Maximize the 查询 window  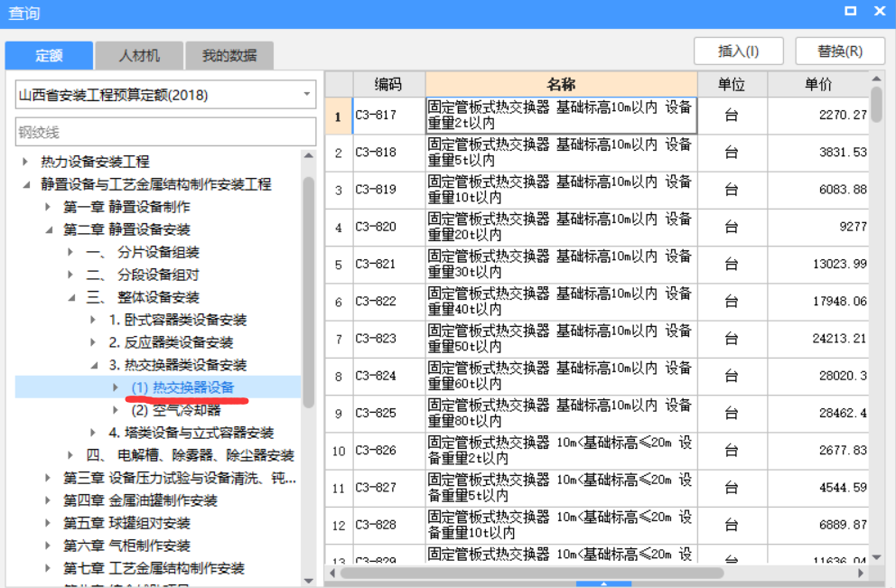coord(850,11)
